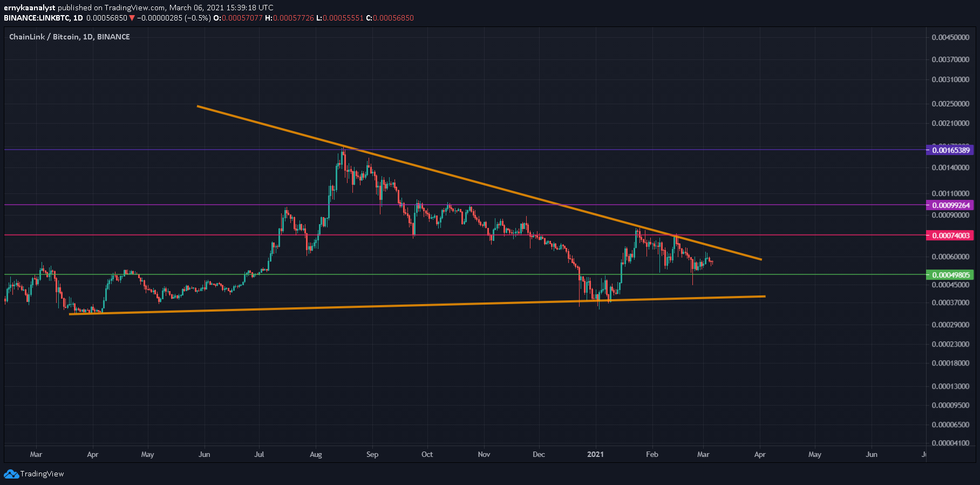Click the red down-arrow price change indicator
The height and width of the screenshot is (485, 980).
click(x=132, y=18)
